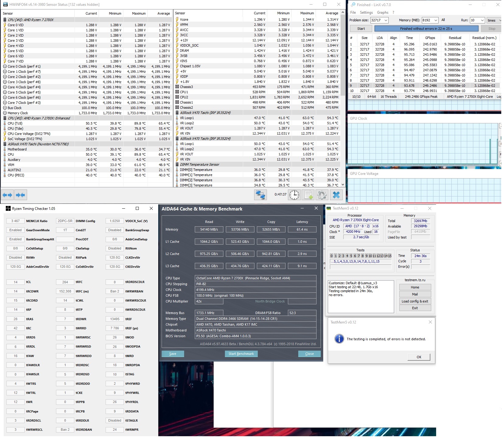
Task: Click the Exit button in TestMem5
Action: click(415, 308)
